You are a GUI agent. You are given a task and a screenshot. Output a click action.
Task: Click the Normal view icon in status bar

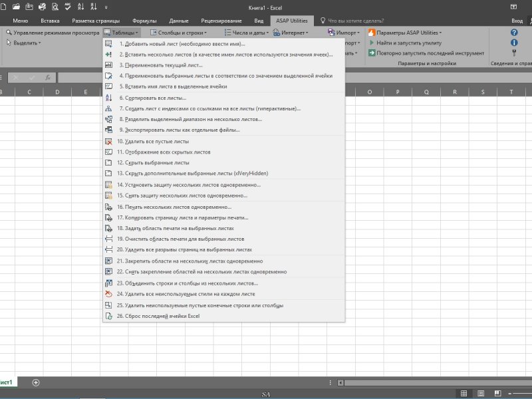coord(464,393)
